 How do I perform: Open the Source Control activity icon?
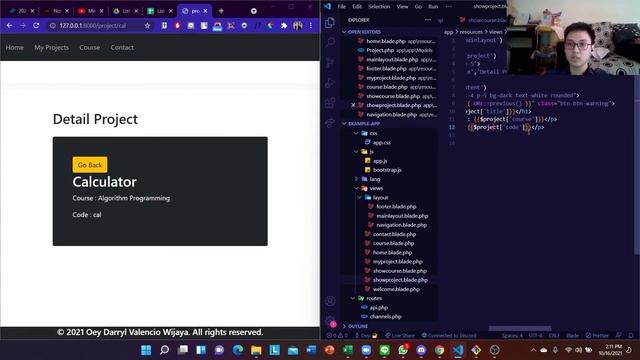point(330,62)
